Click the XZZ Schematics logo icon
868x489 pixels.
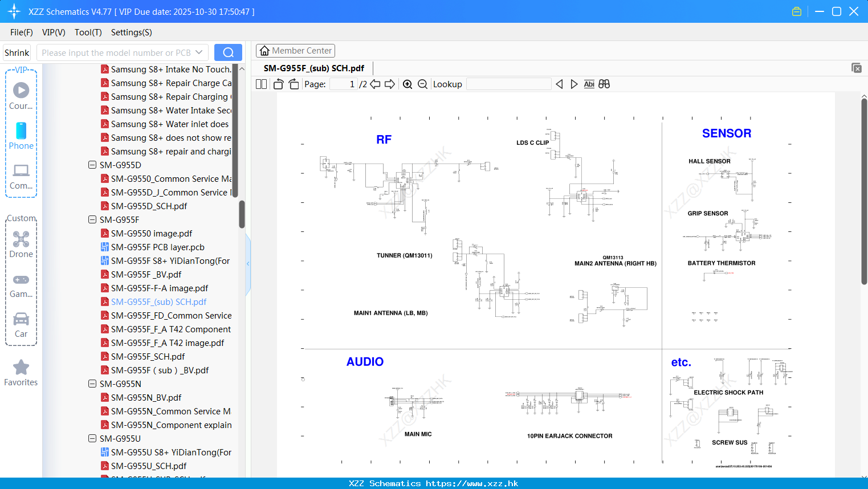(14, 11)
